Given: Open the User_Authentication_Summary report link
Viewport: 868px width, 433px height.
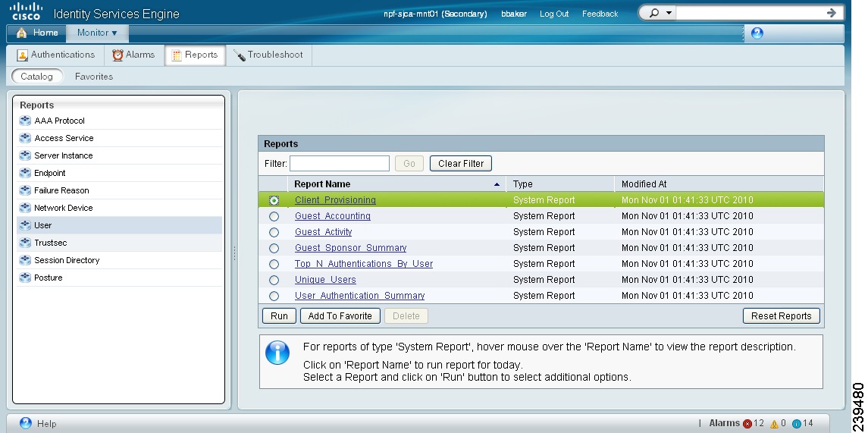Looking at the screenshot, I should [360, 296].
